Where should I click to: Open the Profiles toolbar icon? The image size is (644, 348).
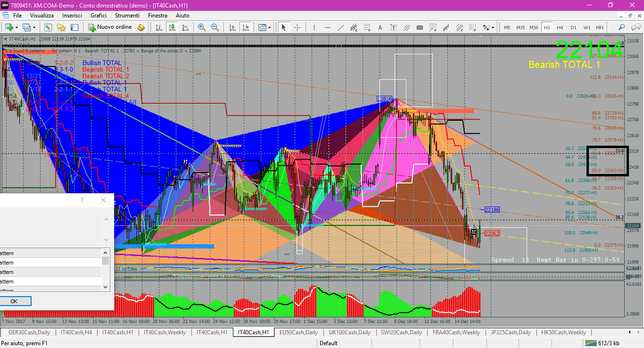26,27
